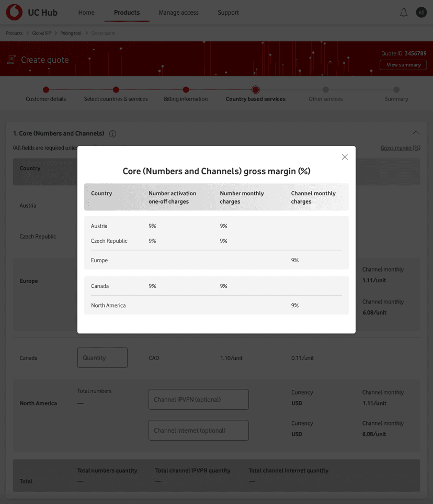
Task: Go to Select countries & services step
Action: click(x=116, y=95)
